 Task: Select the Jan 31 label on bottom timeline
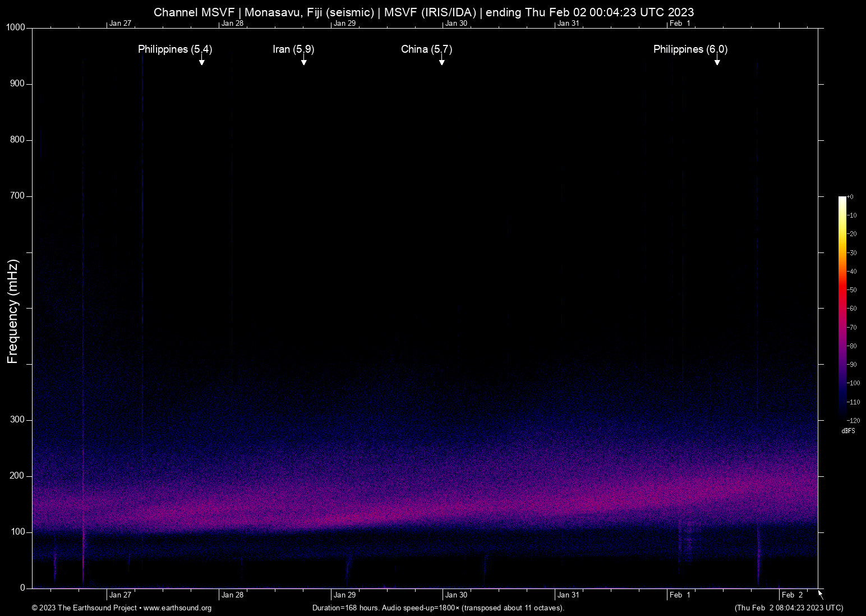[568, 595]
